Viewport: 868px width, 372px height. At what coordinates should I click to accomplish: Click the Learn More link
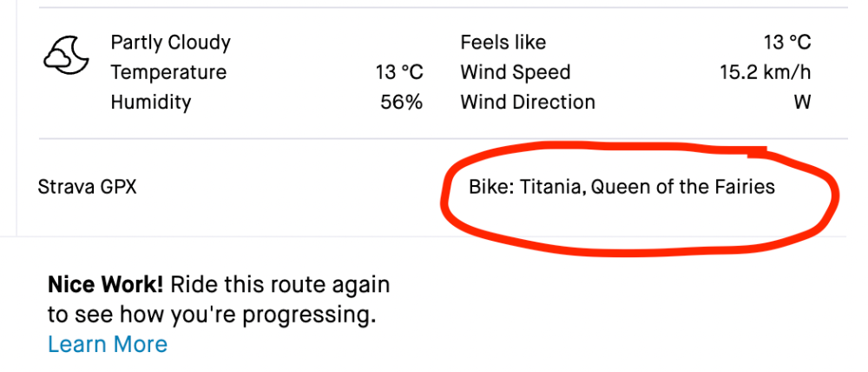coord(108,344)
